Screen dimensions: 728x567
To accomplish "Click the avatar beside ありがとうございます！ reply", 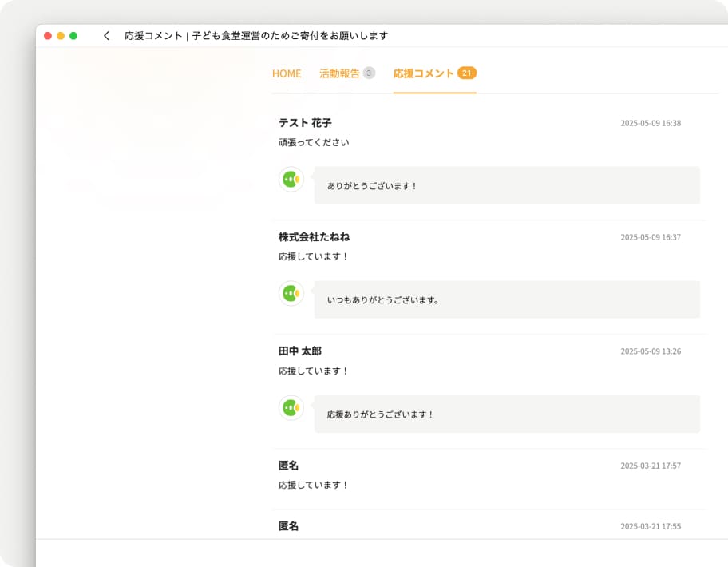I will (291, 179).
